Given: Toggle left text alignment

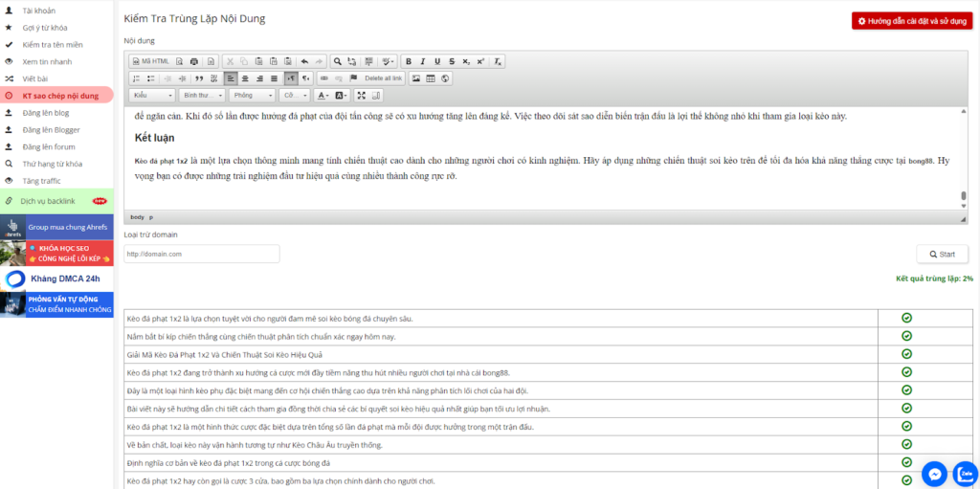Looking at the screenshot, I should coord(232,78).
